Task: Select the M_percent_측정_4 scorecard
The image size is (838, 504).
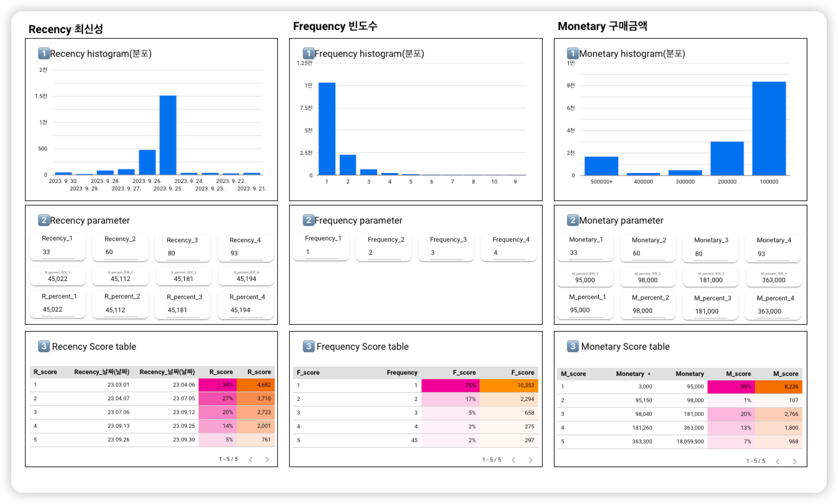Action: tap(774, 277)
